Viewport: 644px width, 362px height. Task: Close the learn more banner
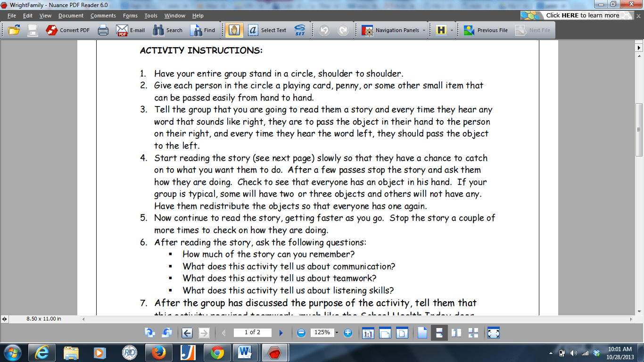point(638,16)
